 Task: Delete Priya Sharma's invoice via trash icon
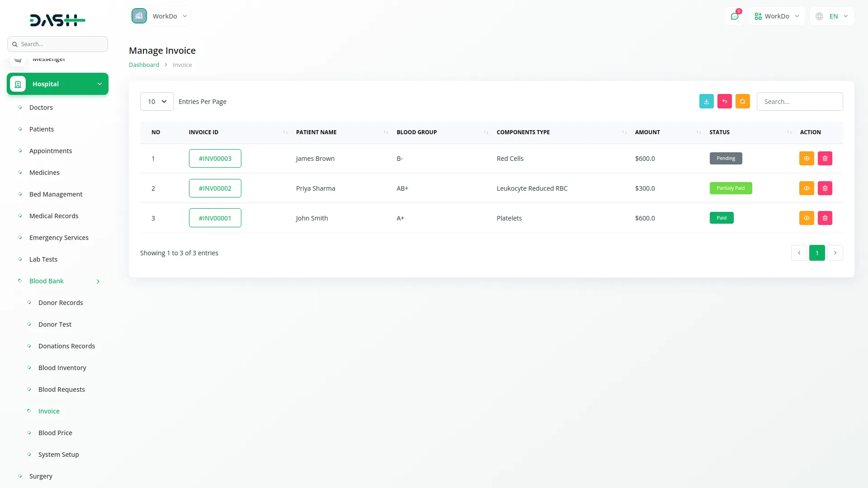coord(825,188)
